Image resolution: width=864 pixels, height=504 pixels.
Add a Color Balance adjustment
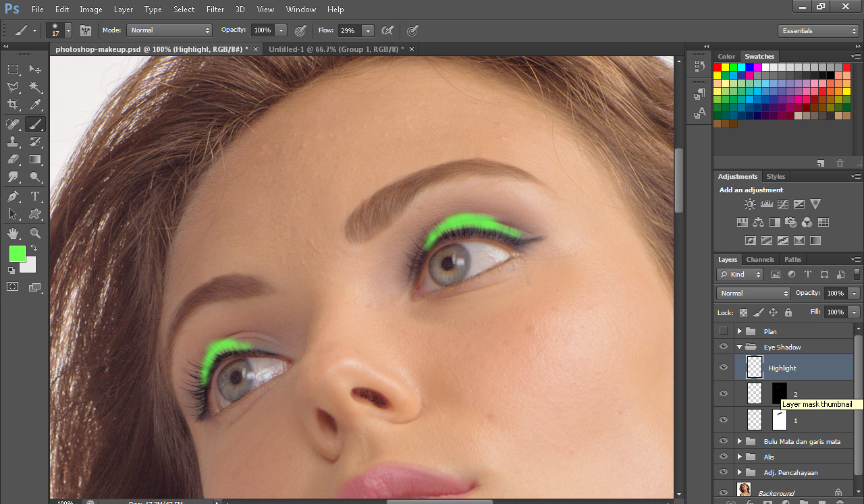[758, 222]
